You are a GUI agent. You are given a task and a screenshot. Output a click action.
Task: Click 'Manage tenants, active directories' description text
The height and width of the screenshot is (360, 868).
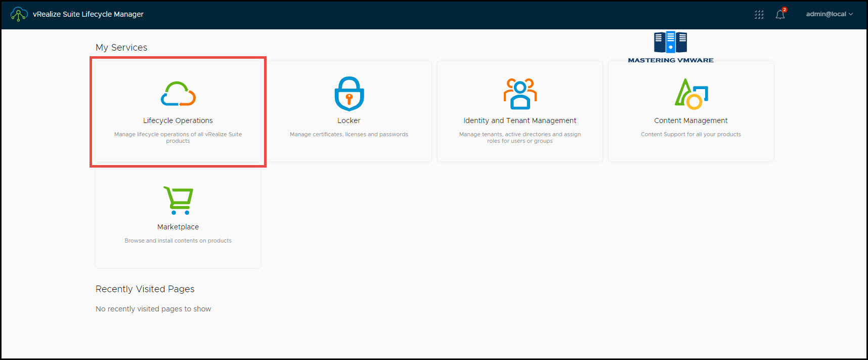pos(520,138)
